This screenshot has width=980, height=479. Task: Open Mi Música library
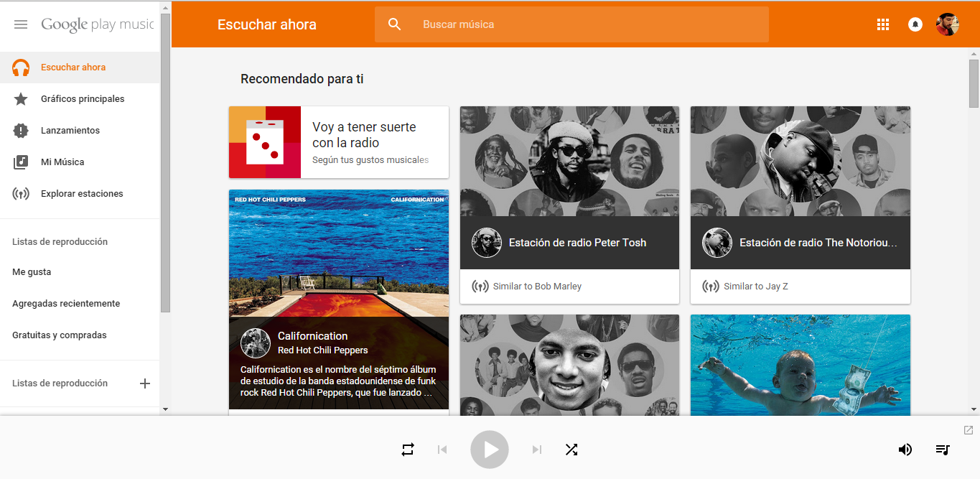80,162
